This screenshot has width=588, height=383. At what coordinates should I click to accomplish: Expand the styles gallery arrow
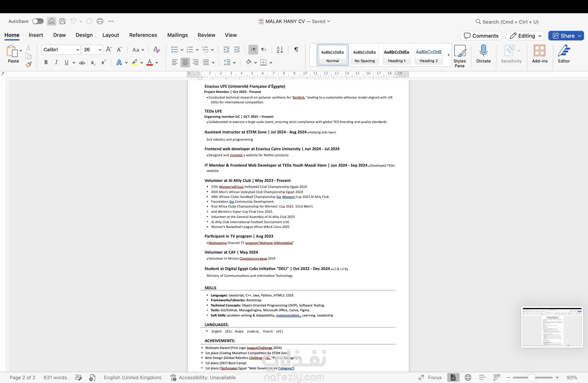pos(448,55)
